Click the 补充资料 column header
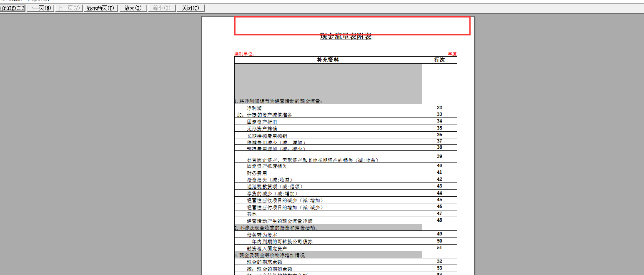This screenshot has height=275, width=644. coord(328,60)
